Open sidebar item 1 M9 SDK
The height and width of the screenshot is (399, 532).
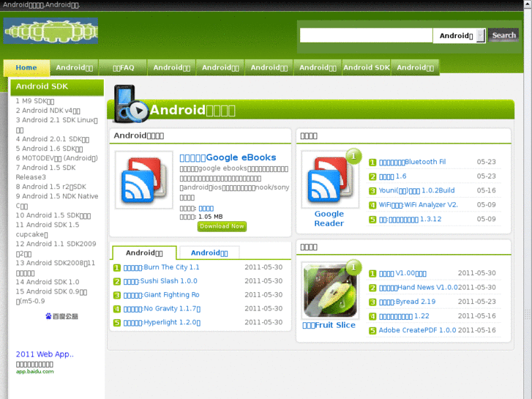click(x=35, y=101)
